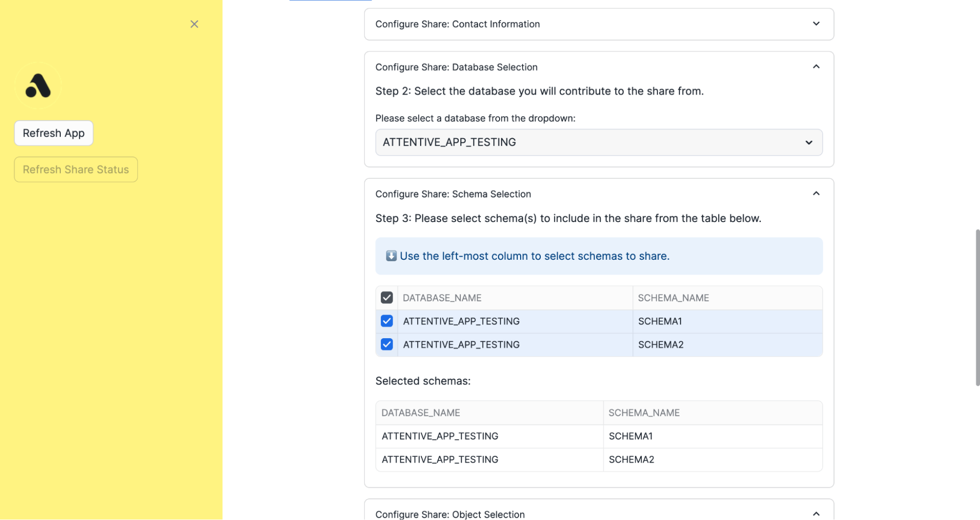
Task: Uncheck the SCHEMA1 row checkbox
Action: click(386, 321)
